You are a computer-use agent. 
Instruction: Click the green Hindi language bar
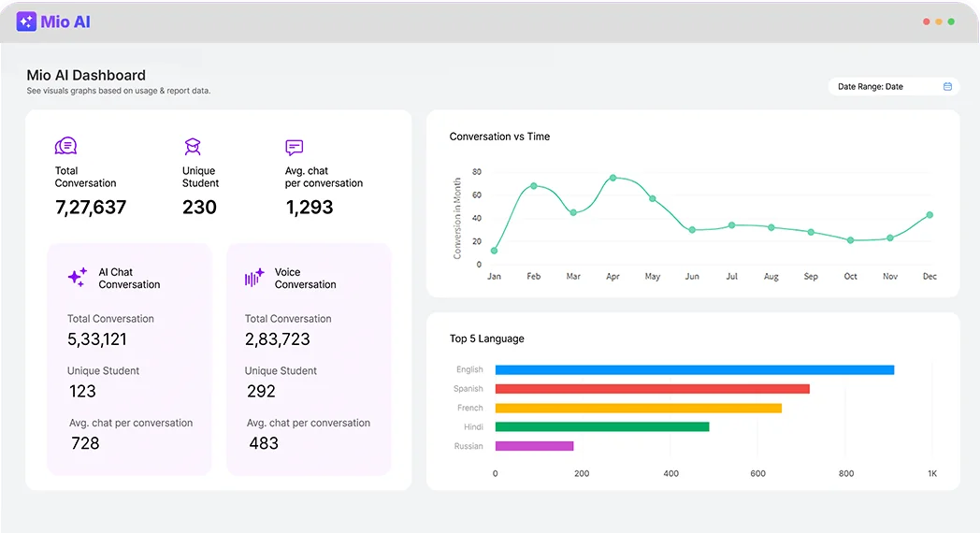click(602, 426)
